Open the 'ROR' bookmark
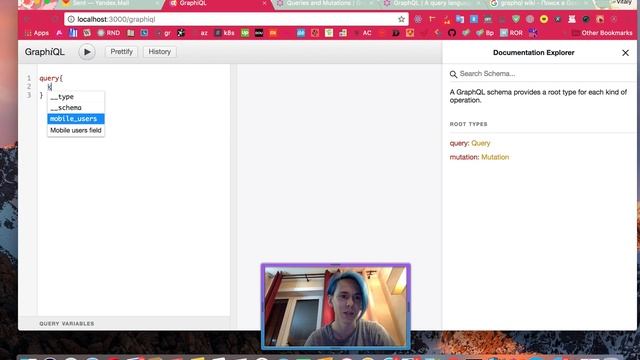The image size is (640, 360). (x=511, y=33)
